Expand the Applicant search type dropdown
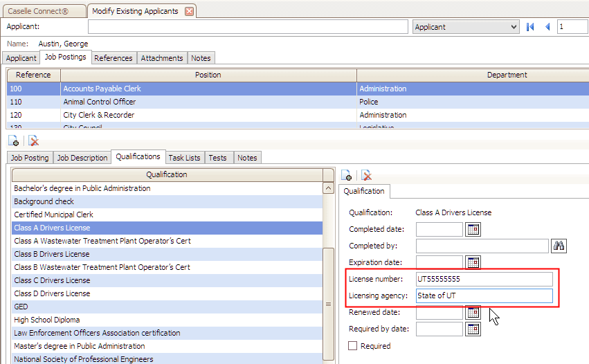589x364 pixels. point(513,27)
